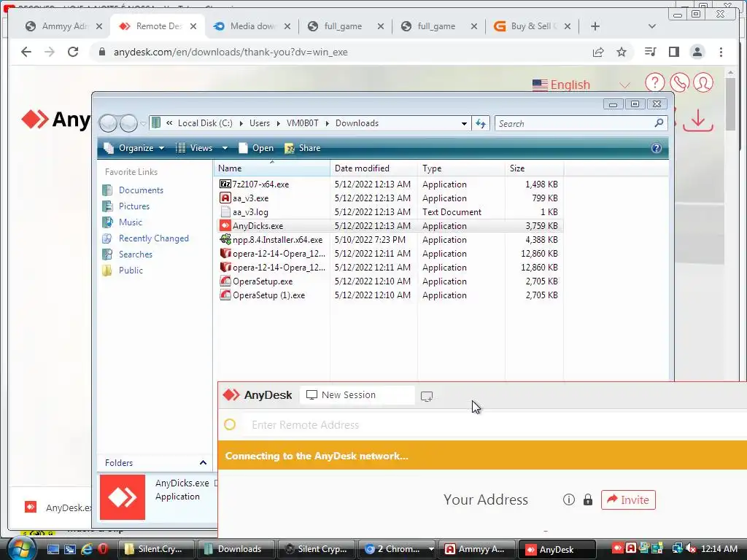
Task: Click the Explorer Search input field
Action: [574, 123]
